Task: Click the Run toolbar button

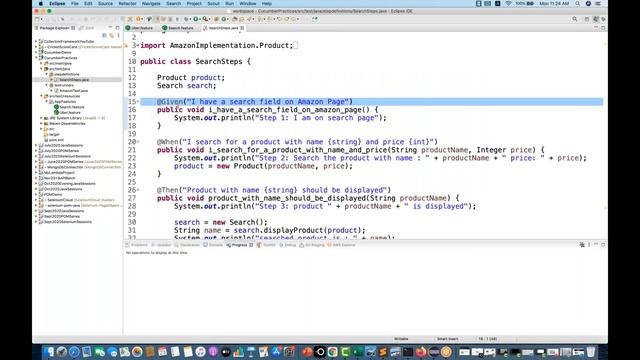Action: (x=196, y=19)
